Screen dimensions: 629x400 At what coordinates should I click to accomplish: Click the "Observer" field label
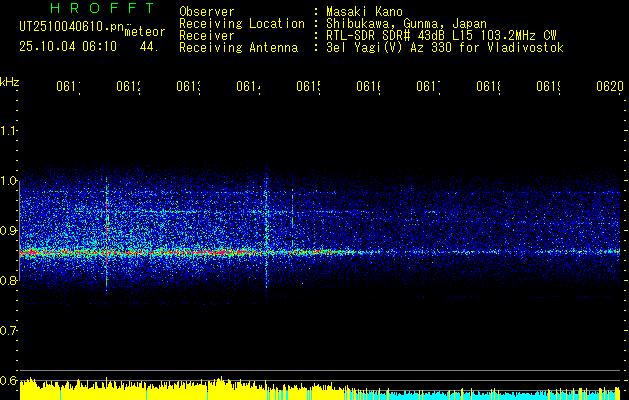click(x=207, y=11)
